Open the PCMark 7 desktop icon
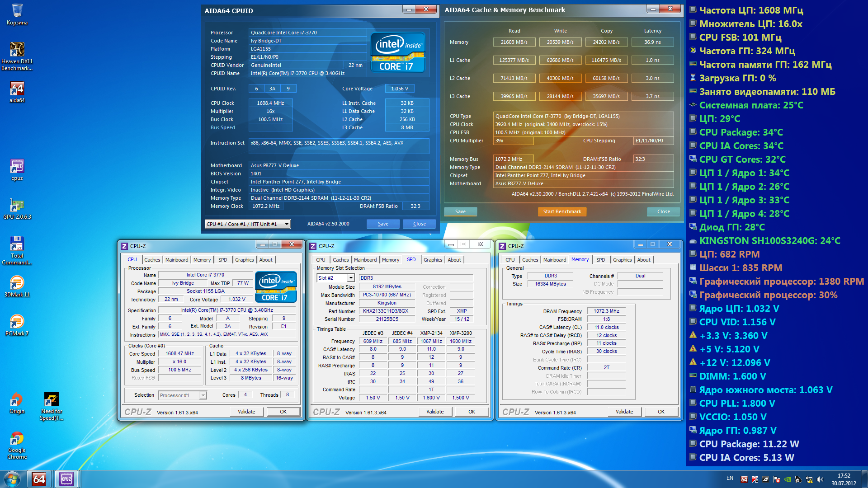This screenshot has height=488, width=868. click(x=17, y=322)
